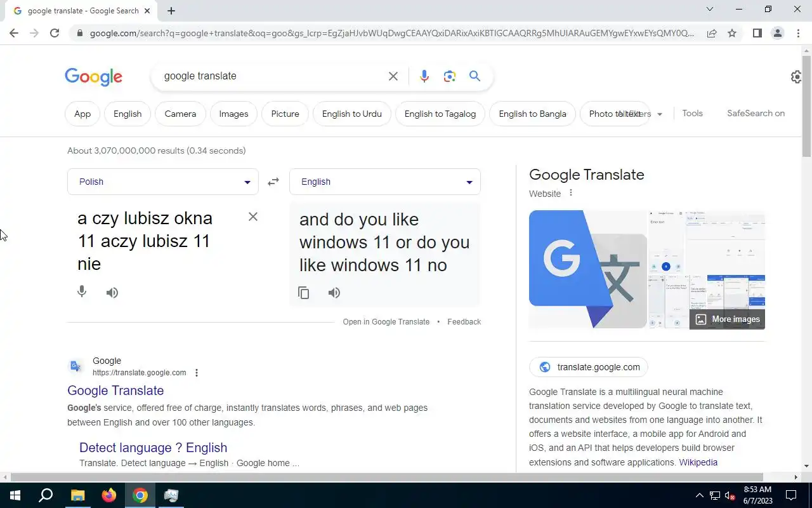The image size is (812, 508).
Task: Open the Chrome tab search chevron
Action: pyautogui.click(x=710, y=10)
